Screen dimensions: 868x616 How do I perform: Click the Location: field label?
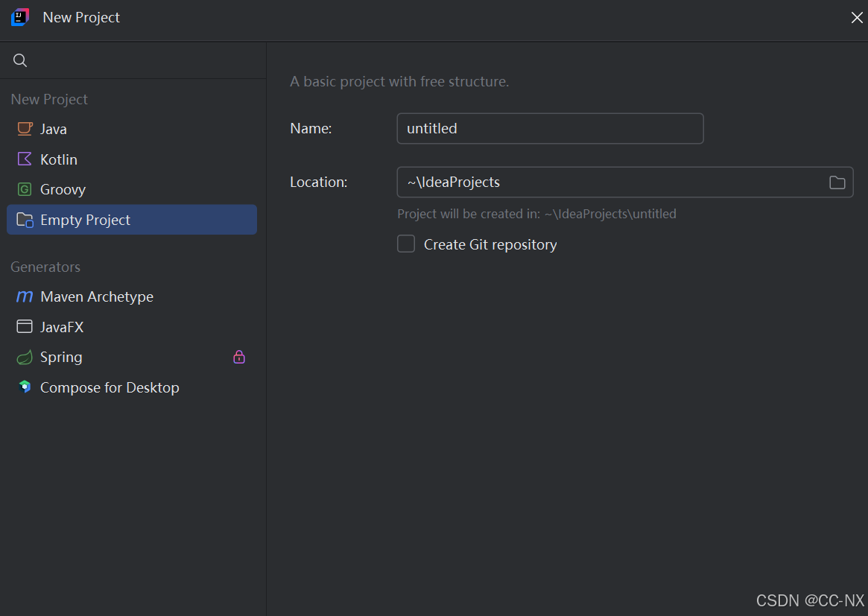click(319, 182)
